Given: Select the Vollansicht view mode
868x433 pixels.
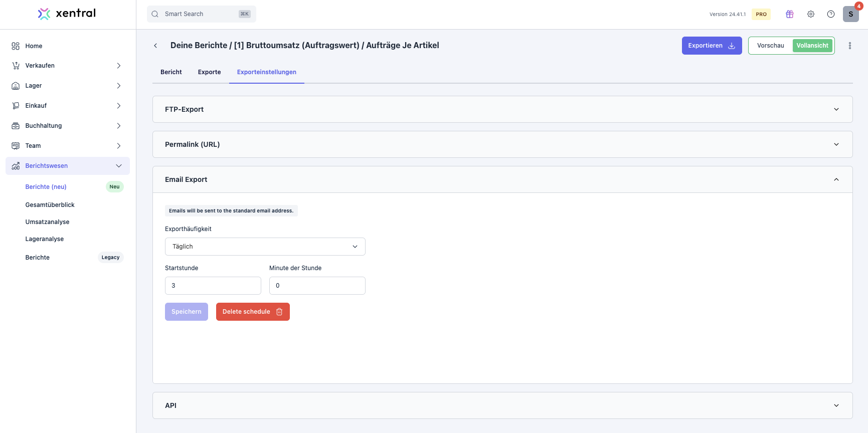Looking at the screenshot, I should (x=812, y=46).
